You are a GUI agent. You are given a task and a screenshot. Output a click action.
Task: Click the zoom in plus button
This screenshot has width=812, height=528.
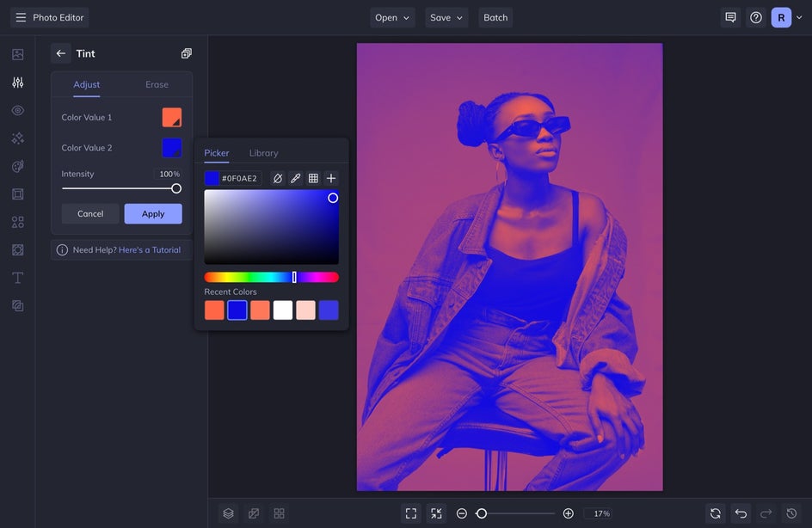pyautogui.click(x=568, y=513)
